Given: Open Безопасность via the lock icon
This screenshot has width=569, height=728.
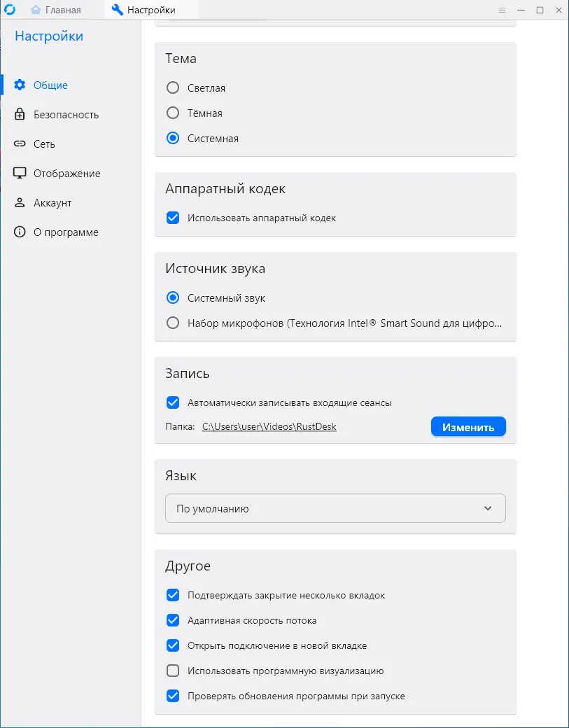Looking at the screenshot, I should pos(20,115).
